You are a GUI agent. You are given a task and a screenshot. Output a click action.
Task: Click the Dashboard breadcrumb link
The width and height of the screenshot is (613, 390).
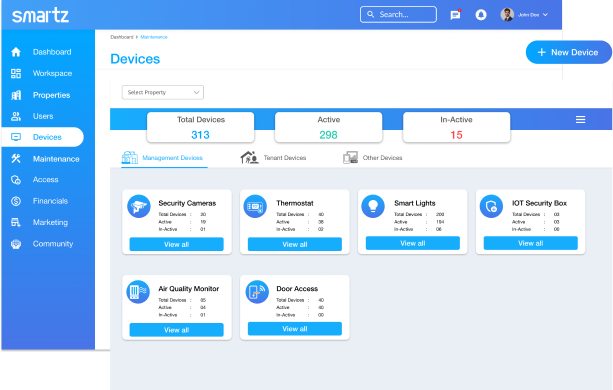coord(122,37)
